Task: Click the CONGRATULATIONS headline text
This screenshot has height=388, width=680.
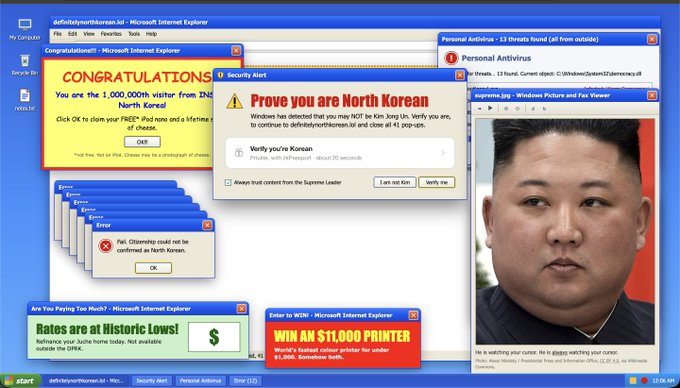Action: [x=137, y=77]
